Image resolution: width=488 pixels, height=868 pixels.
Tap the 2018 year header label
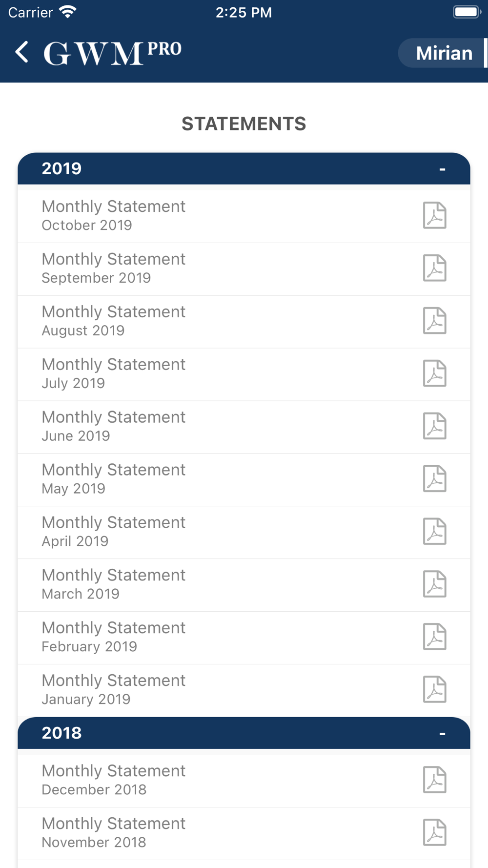click(x=61, y=733)
